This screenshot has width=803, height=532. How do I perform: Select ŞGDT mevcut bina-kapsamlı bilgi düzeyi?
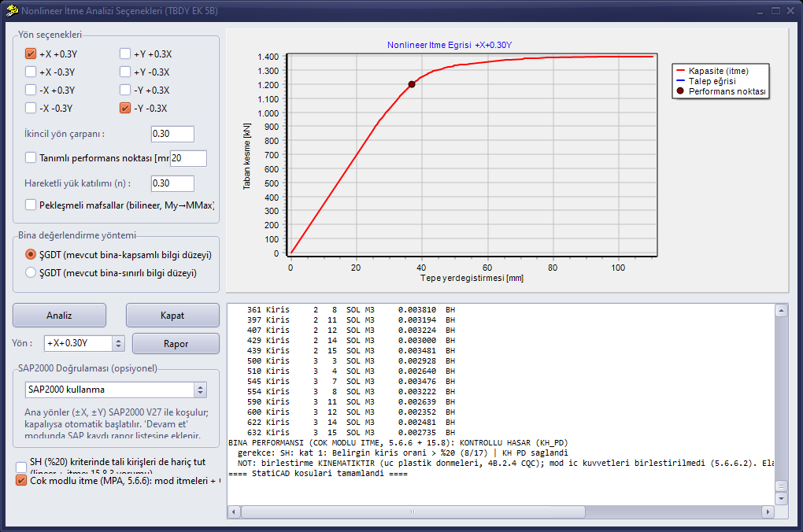click(31, 254)
